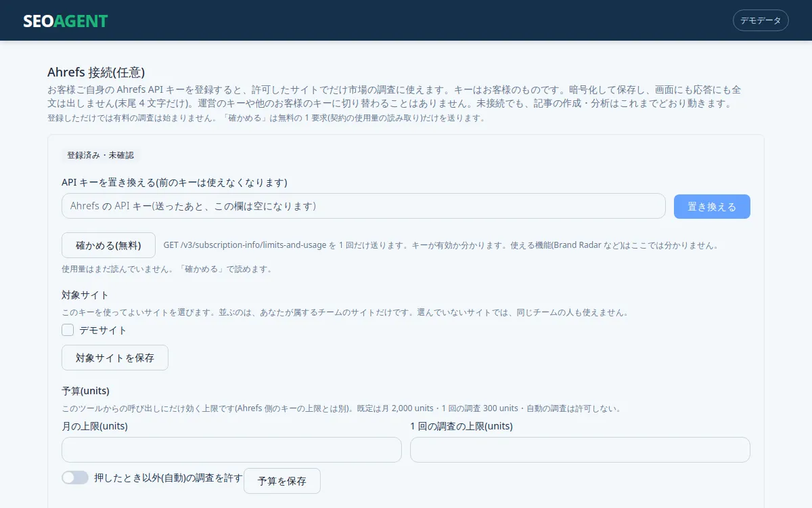Screen dimensions: 812x508
Task: Check the デモサイト checkbox
Action: pyautogui.click(x=68, y=330)
